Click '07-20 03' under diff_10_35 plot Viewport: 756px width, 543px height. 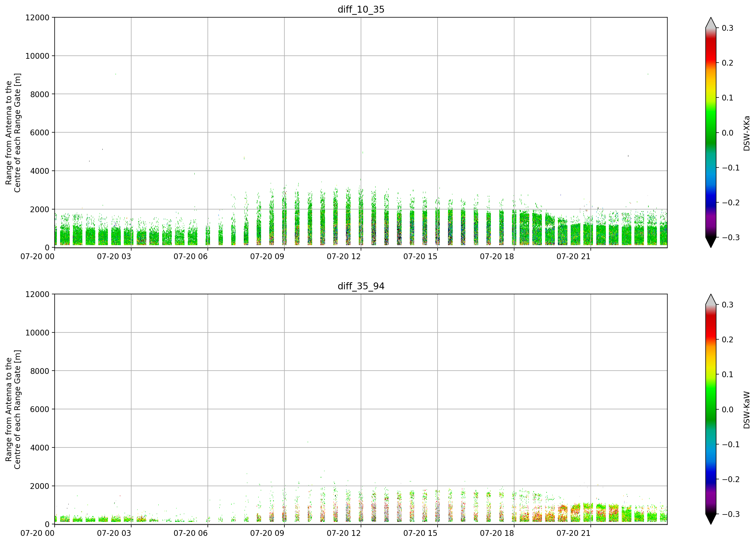pos(114,257)
